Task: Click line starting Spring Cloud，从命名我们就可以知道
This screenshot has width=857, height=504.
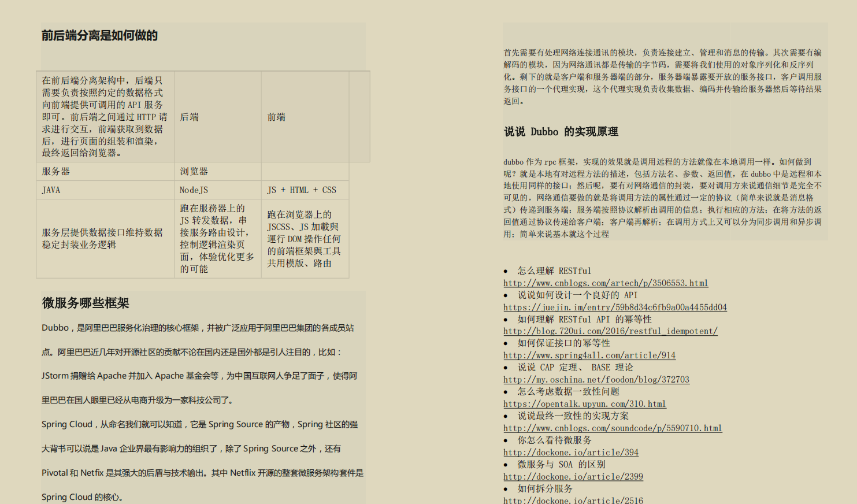Action: click(199, 424)
